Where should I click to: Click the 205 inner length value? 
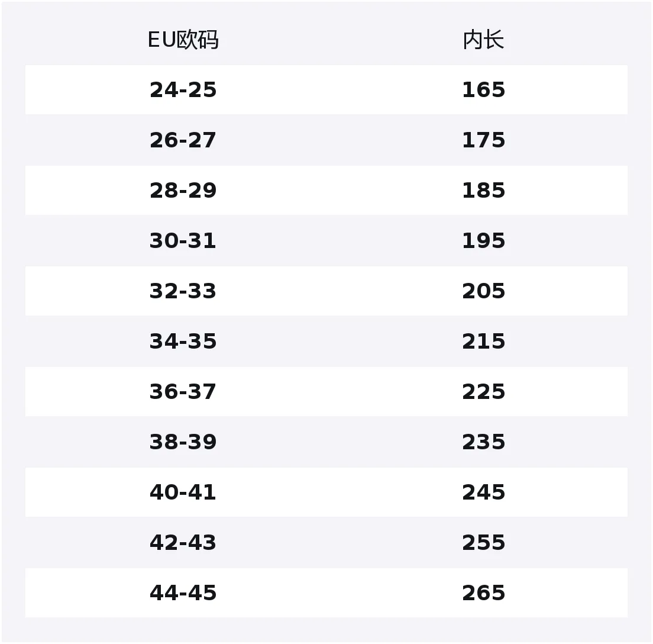(x=483, y=291)
